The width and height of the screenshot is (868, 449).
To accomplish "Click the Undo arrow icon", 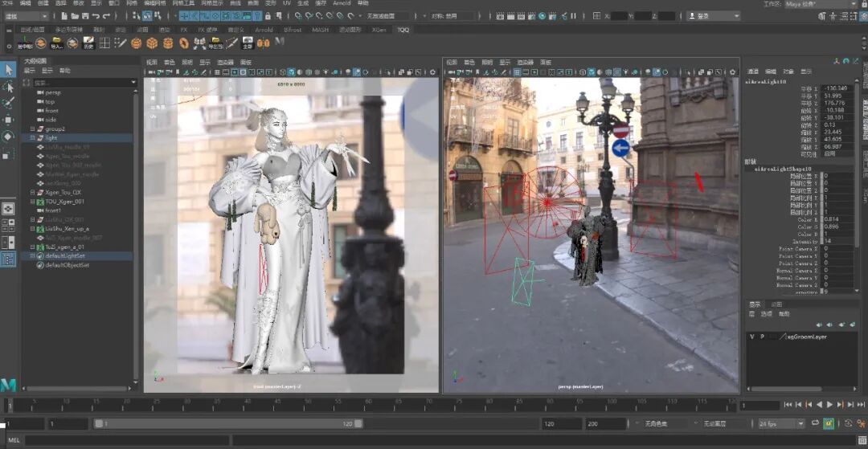I will click(x=96, y=16).
